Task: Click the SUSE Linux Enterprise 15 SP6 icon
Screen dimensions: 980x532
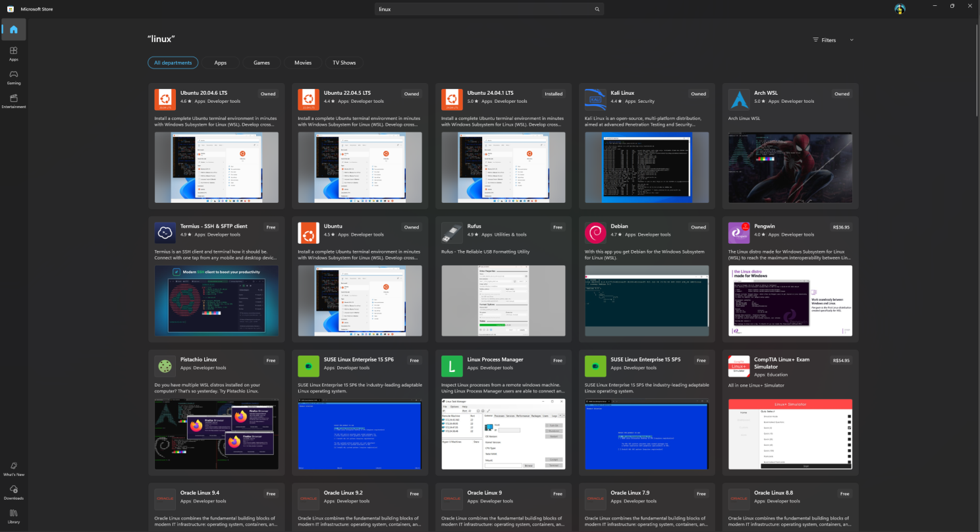Action: point(308,366)
